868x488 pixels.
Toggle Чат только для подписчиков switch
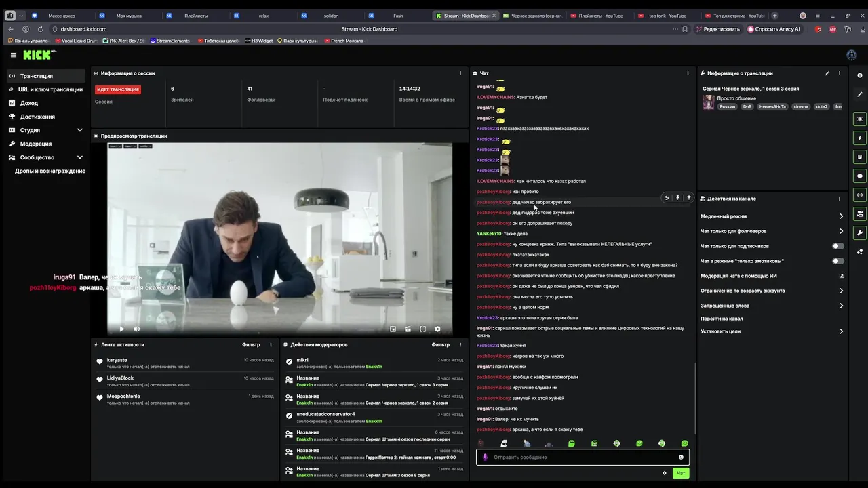[838, 246]
